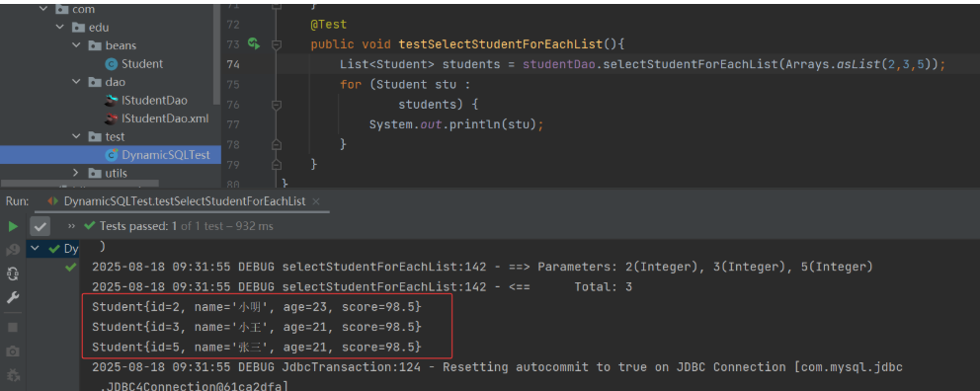Click the DynamicSQLTest class icon

[112, 154]
